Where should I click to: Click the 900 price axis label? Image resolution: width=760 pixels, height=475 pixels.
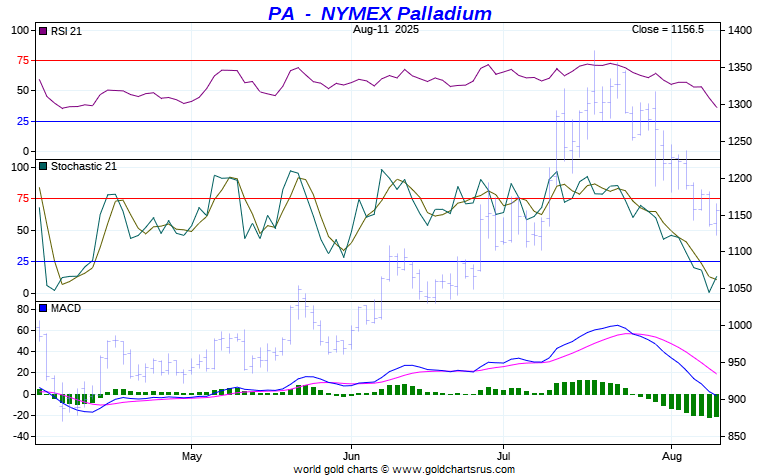point(737,399)
